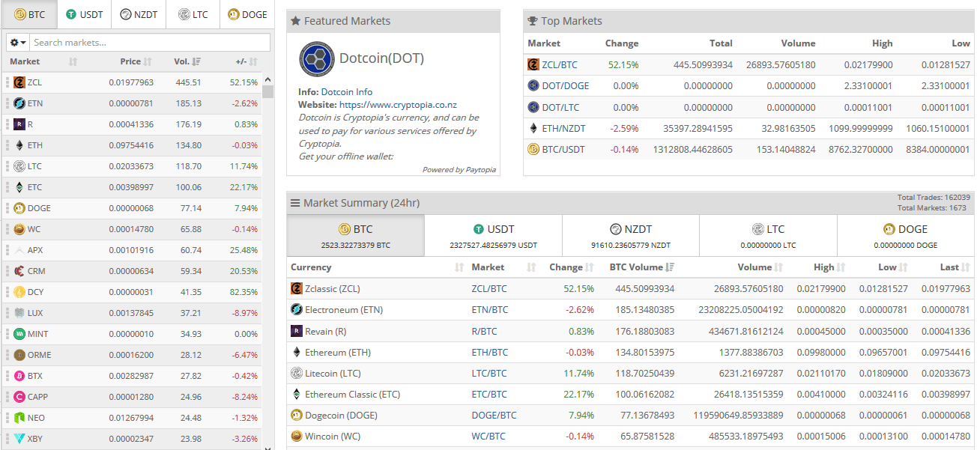Open the ETN/BTC market link
The width and height of the screenshot is (980, 450).
point(489,309)
